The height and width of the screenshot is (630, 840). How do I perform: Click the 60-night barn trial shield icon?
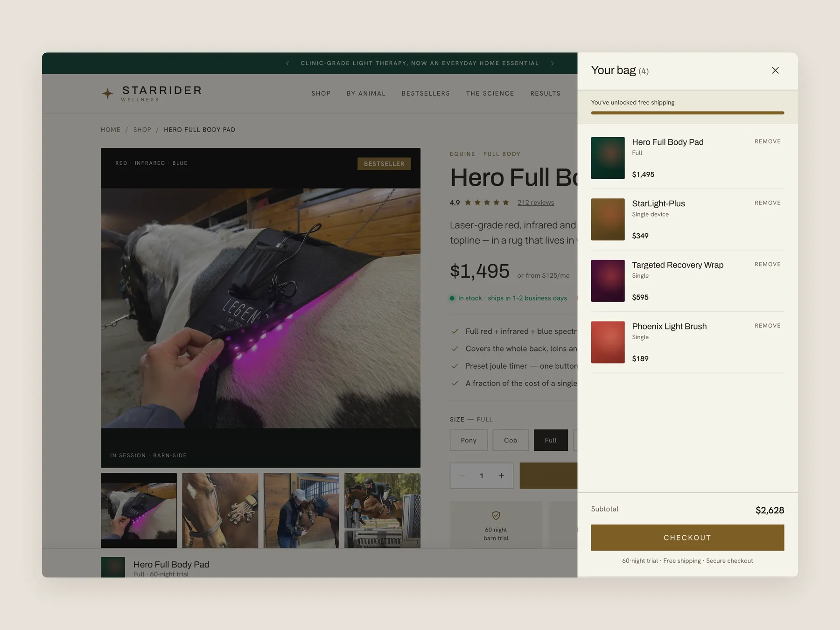[x=496, y=515]
